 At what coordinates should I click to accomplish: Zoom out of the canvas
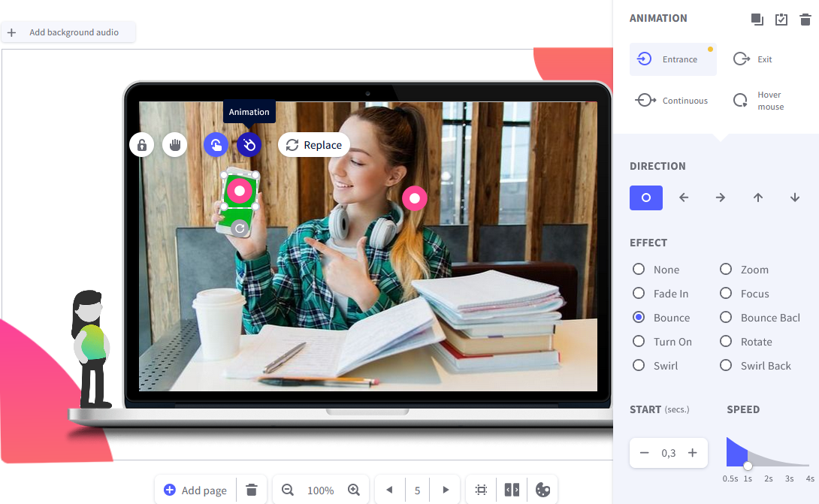coord(287,490)
